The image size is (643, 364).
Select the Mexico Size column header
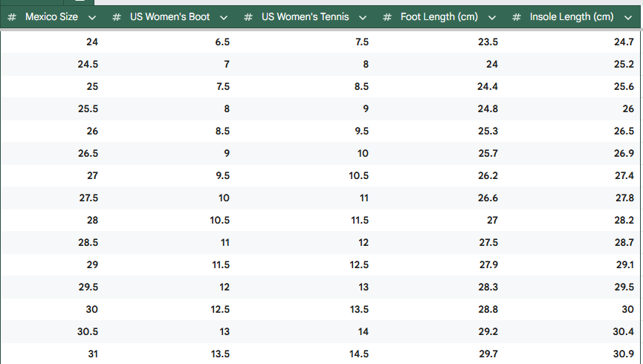point(53,17)
